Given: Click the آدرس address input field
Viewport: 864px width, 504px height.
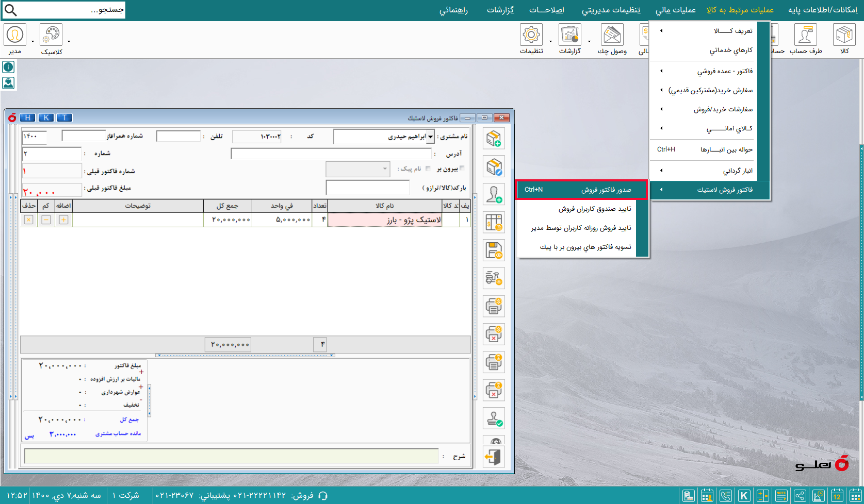Looking at the screenshot, I should [331, 154].
